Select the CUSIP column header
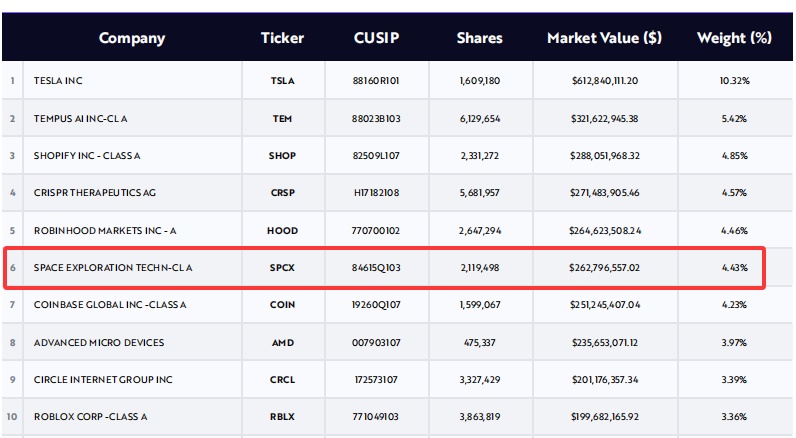This screenshot has width=796, height=438. click(x=376, y=38)
